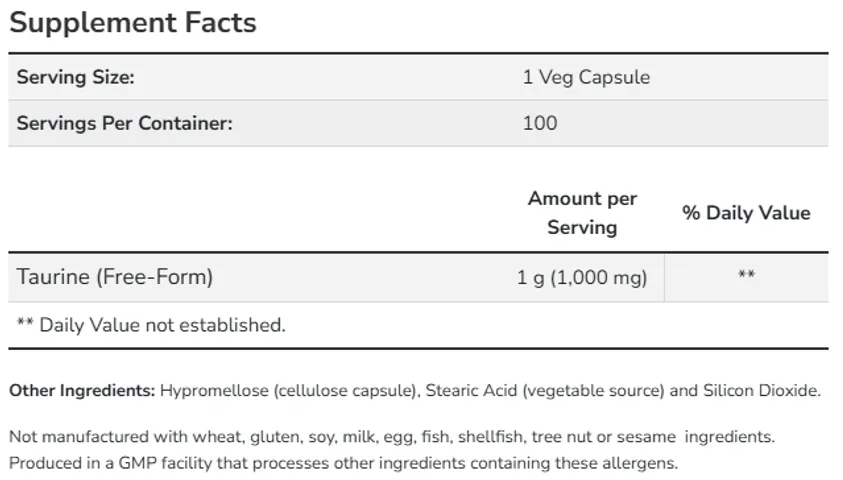Click the 1 Veg Capsule value
This screenshot has width=843, height=480.
pyautogui.click(x=587, y=77)
